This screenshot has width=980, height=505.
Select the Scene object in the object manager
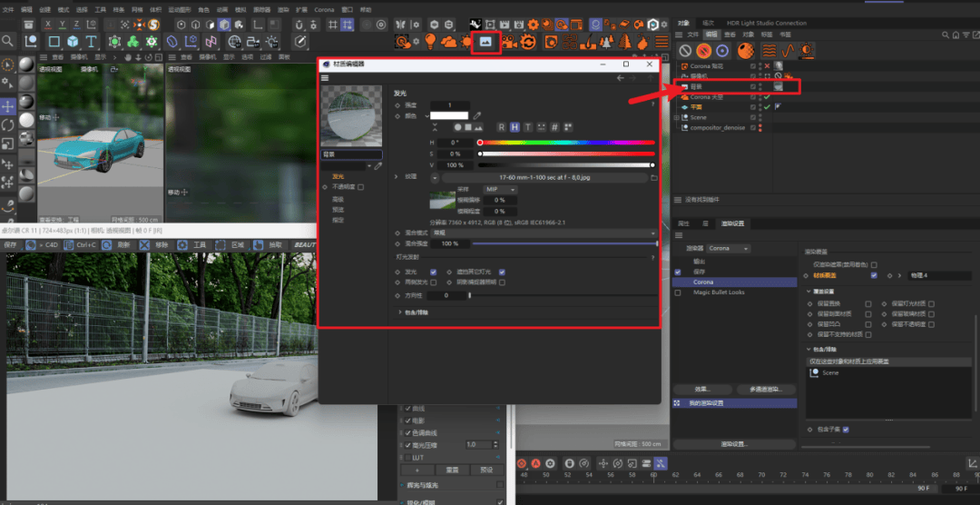[x=698, y=117]
